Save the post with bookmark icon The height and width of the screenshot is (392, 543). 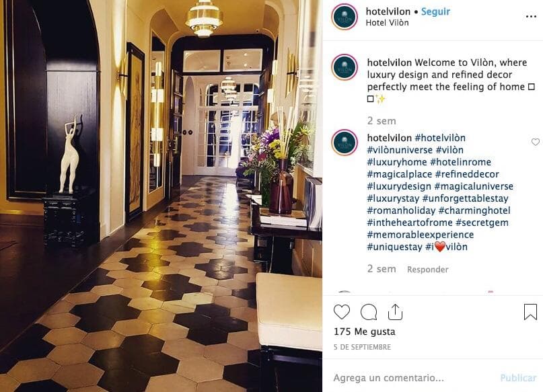point(530,312)
